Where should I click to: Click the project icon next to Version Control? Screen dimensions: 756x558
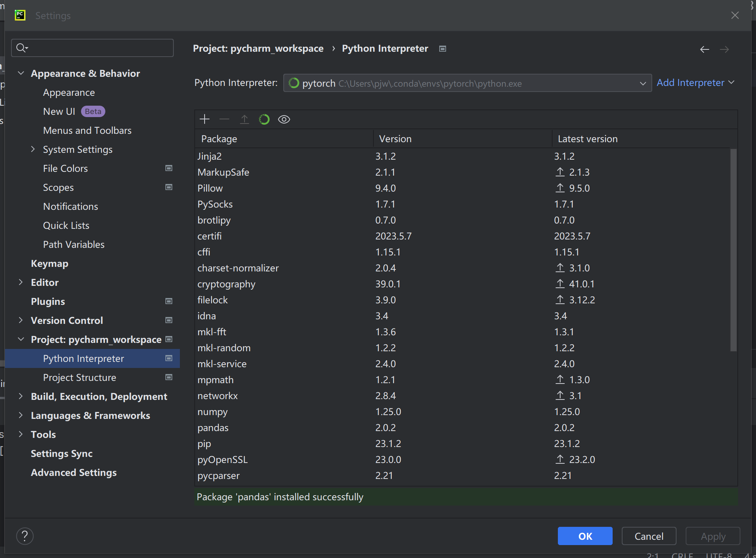coord(169,320)
